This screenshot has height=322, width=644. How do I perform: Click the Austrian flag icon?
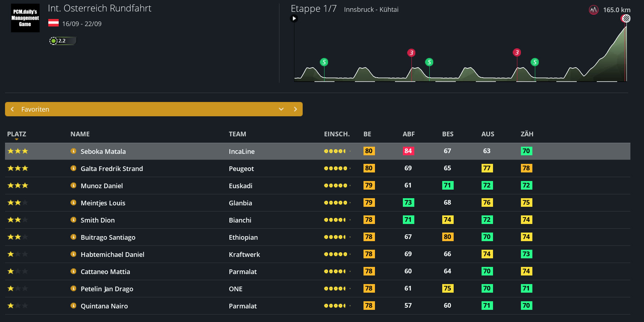coord(53,23)
